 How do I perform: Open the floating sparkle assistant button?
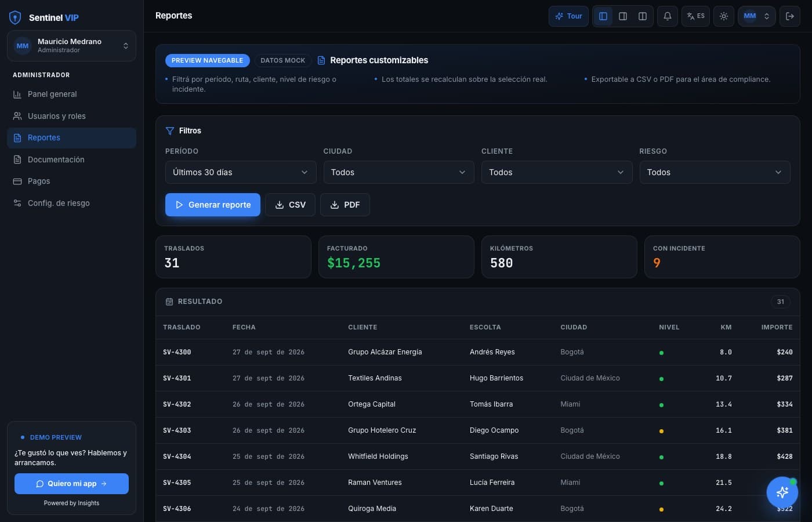782,492
